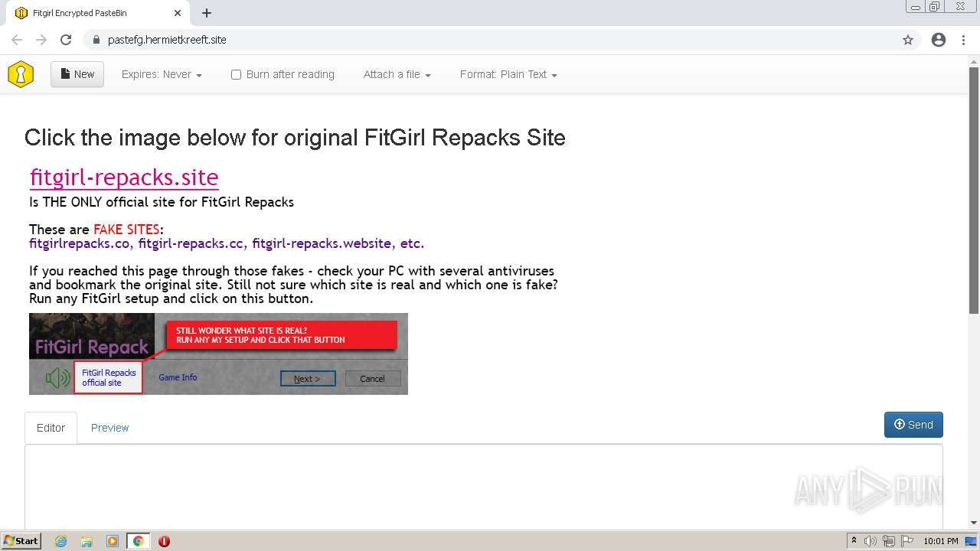Expand the Attach a file menu

(397, 74)
